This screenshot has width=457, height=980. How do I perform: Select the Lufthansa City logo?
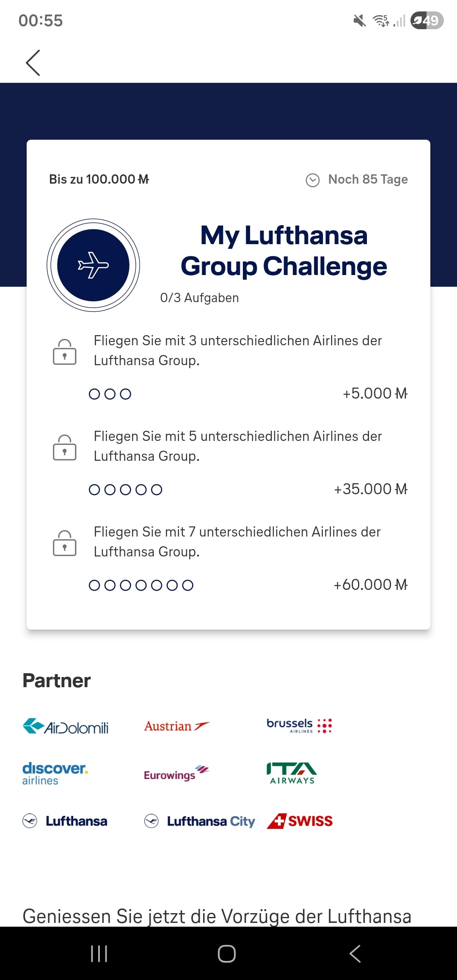coord(199,821)
